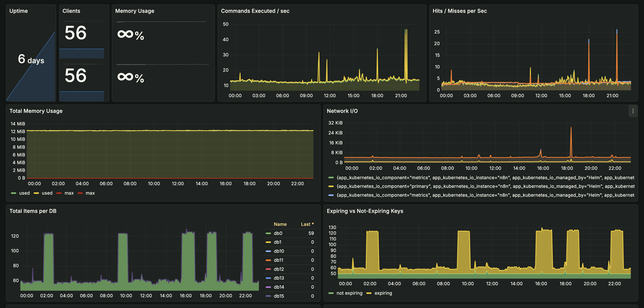Open the Uptime panel title menu
The width and height of the screenshot is (644, 308).
(x=18, y=11)
